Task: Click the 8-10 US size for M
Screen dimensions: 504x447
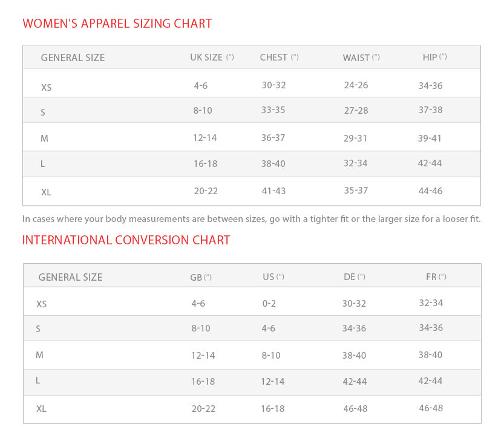Action: (x=271, y=356)
